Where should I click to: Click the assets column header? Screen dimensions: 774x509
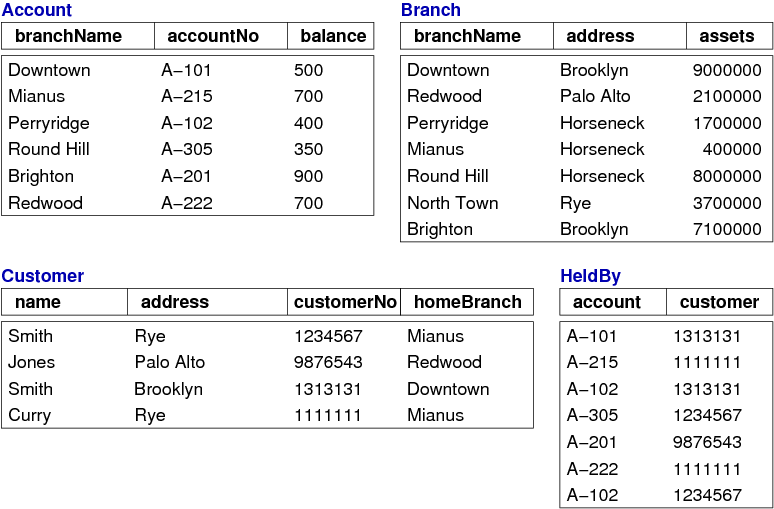(x=727, y=36)
